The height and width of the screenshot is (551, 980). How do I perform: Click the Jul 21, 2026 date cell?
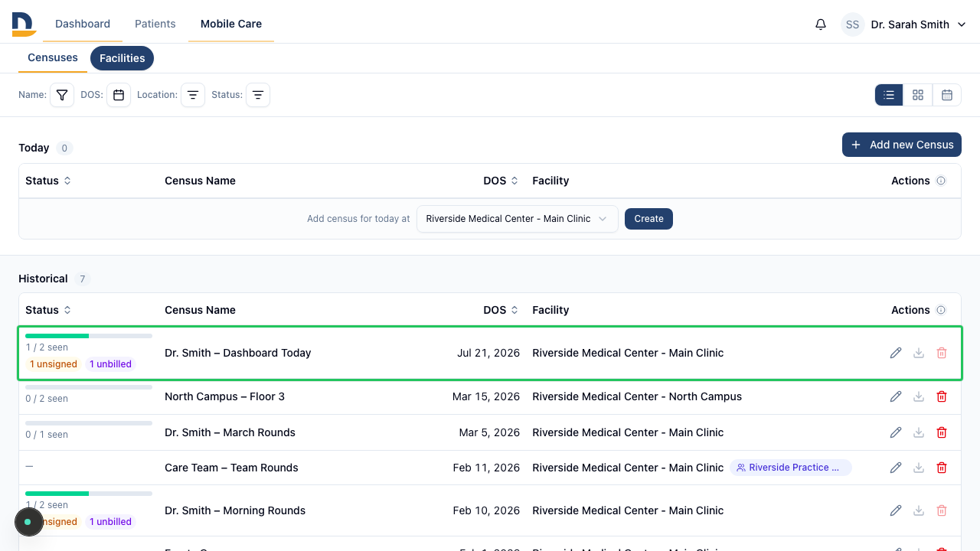[488, 353]
